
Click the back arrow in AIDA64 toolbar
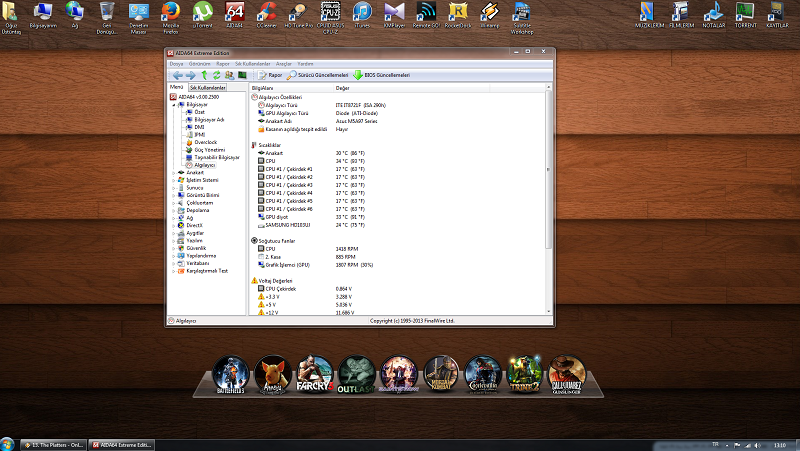coord(177,75)
